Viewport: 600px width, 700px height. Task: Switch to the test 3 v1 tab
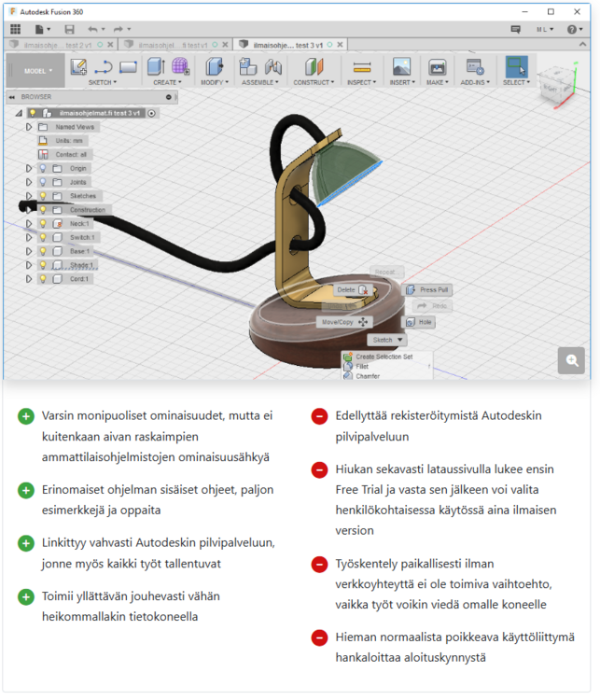point(288,45)
